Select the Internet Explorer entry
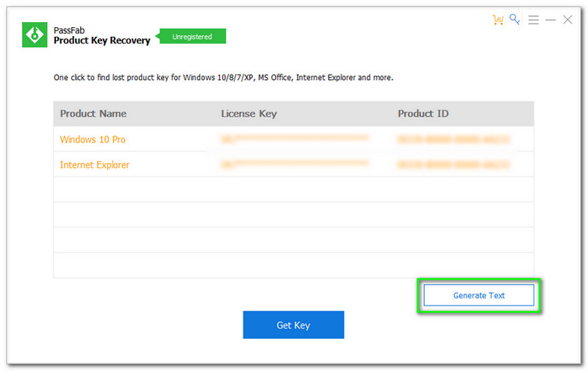Screen dimensions: 588x371 coord(95,165)
